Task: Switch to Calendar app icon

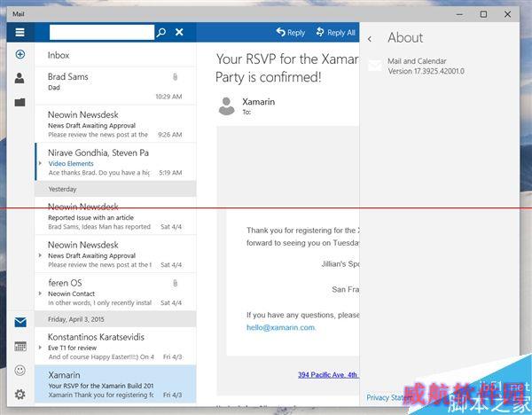Action: 20,346
